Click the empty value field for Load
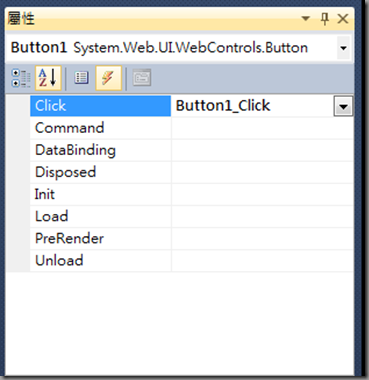This screenshot has width=369, height=380. pos(262,217)
